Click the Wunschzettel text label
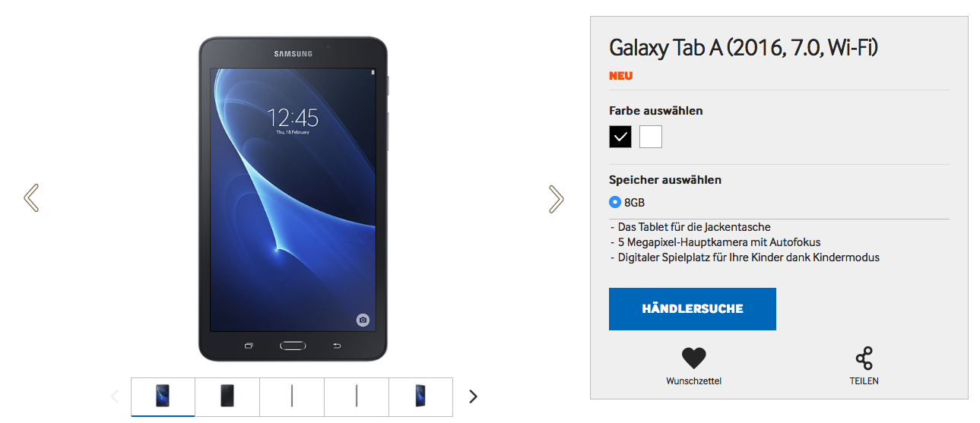Image resolution: width=980 pixels, height=423 pixels. [x=693, y=381]
